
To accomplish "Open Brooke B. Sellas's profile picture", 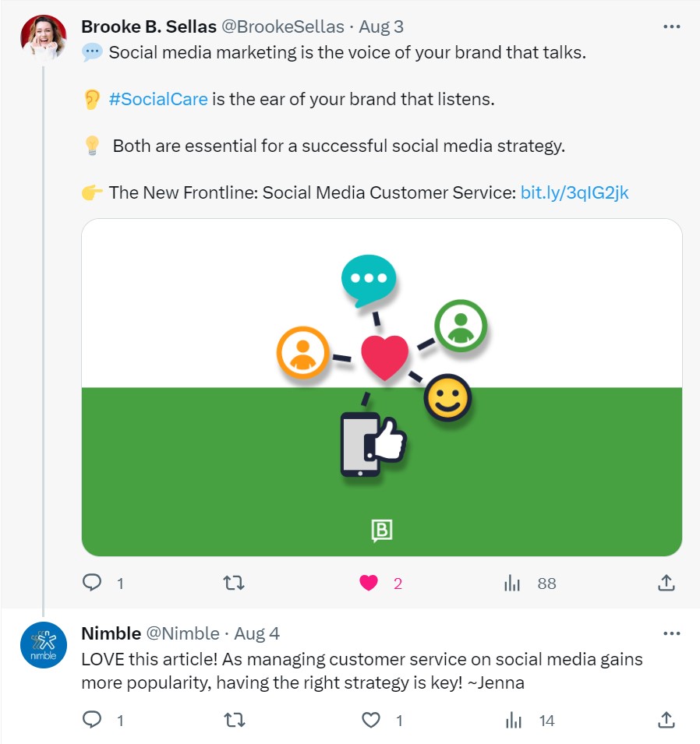I will click(x=44, y=37).
